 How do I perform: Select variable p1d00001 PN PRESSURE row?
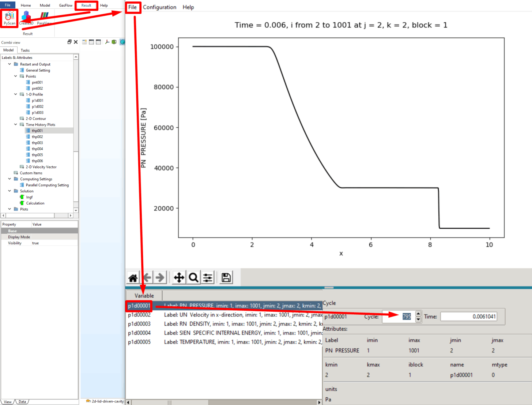[x=224, y=305]
